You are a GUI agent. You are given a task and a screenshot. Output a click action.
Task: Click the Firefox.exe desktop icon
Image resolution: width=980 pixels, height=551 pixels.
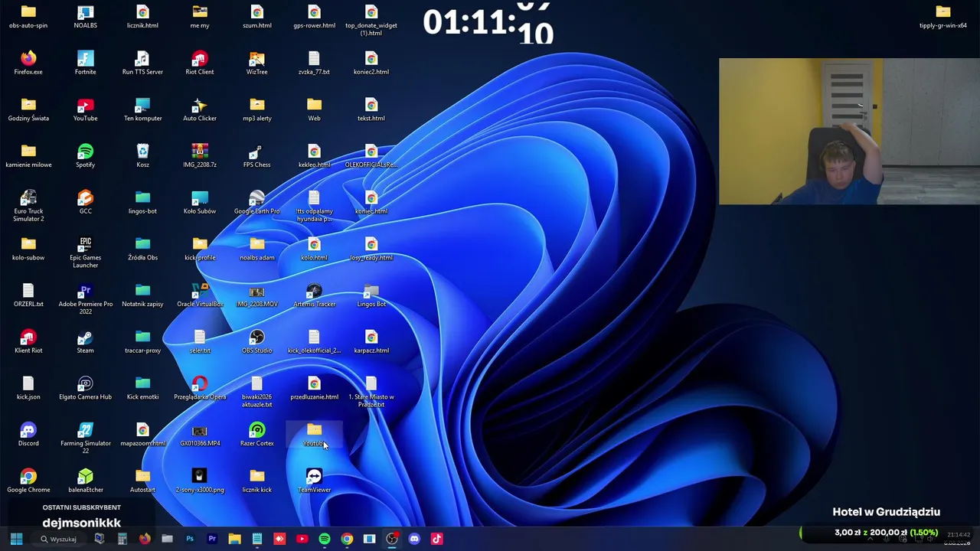coord(28,63)
